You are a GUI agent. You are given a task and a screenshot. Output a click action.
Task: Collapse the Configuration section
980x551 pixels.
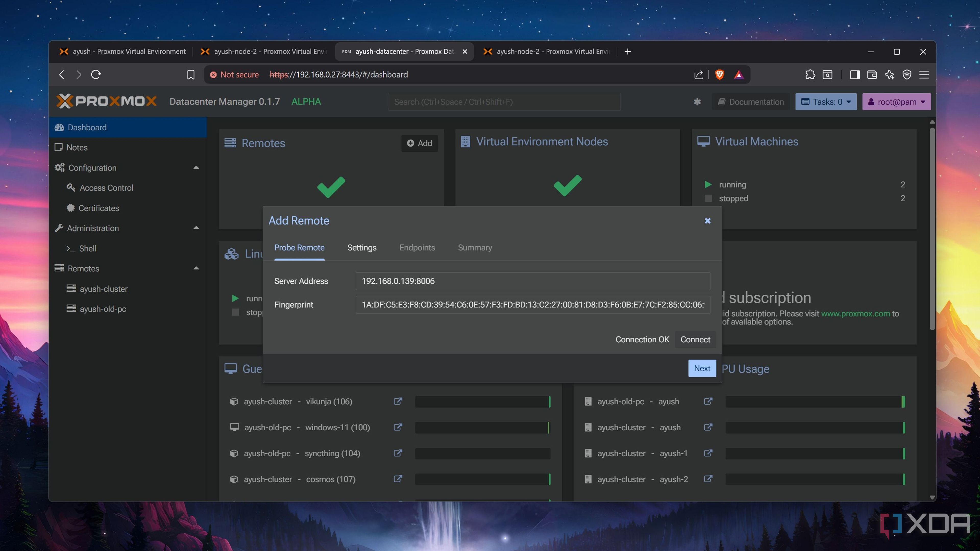click(196, 168)
